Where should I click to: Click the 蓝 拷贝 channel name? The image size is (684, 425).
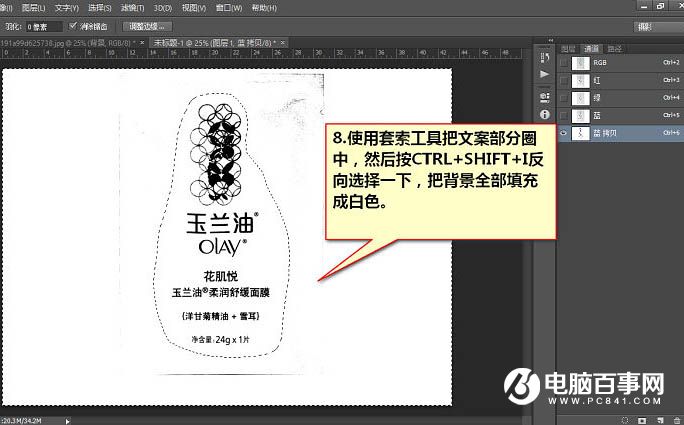(605, 133)
